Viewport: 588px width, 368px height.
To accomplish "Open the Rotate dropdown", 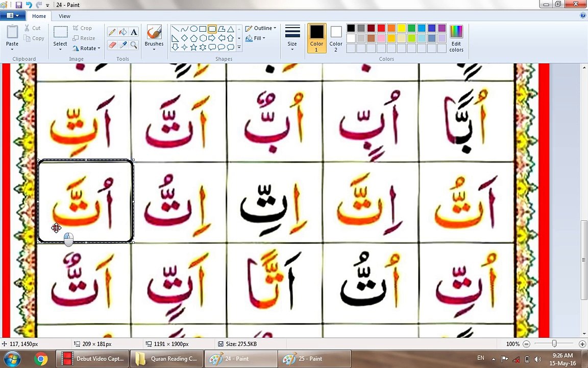I will 87,48.
